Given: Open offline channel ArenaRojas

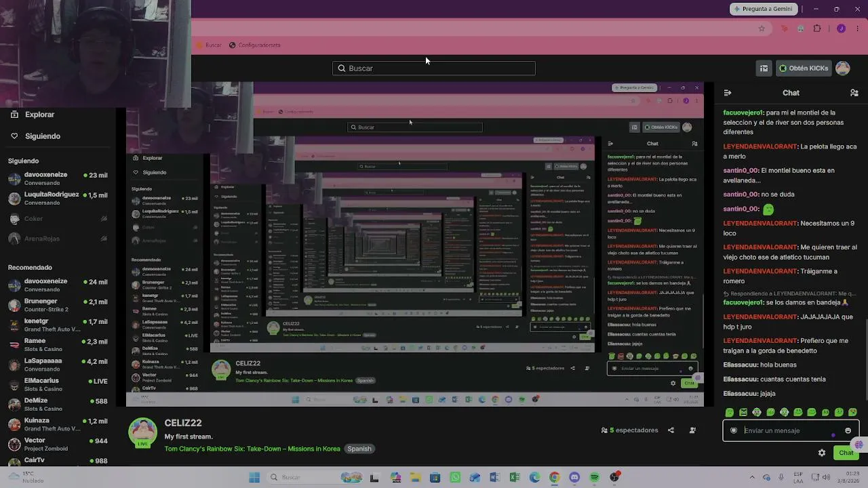Looking at the screenshot, I should [58, 239].
